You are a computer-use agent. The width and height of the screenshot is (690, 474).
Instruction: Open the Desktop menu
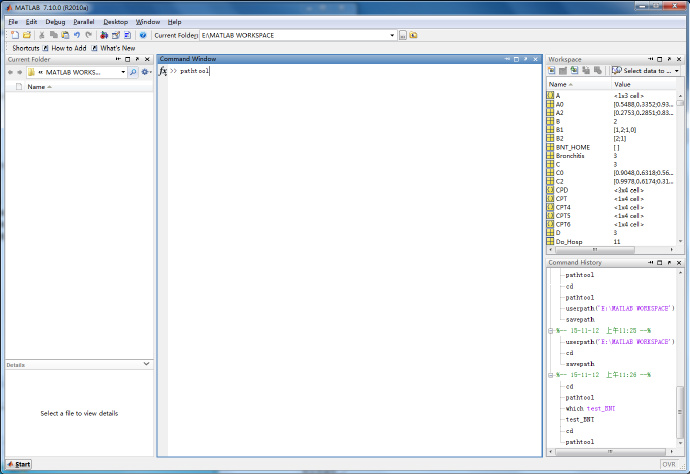coord(115,22)
